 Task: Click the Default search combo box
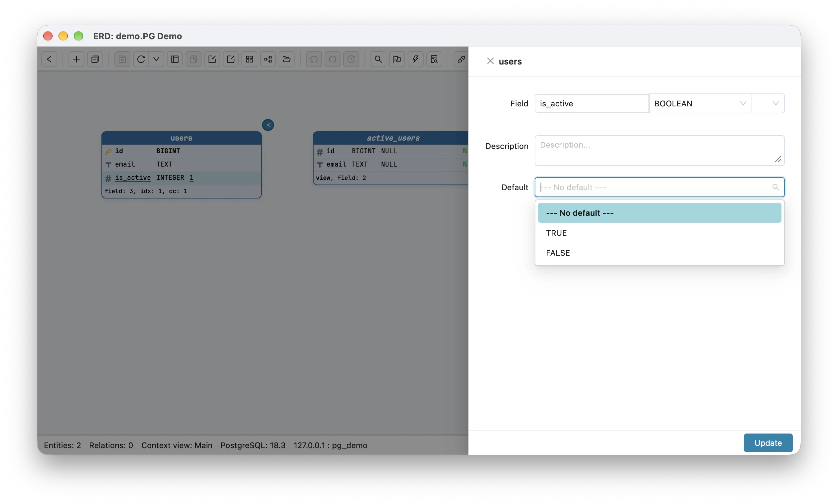point(659,187)
